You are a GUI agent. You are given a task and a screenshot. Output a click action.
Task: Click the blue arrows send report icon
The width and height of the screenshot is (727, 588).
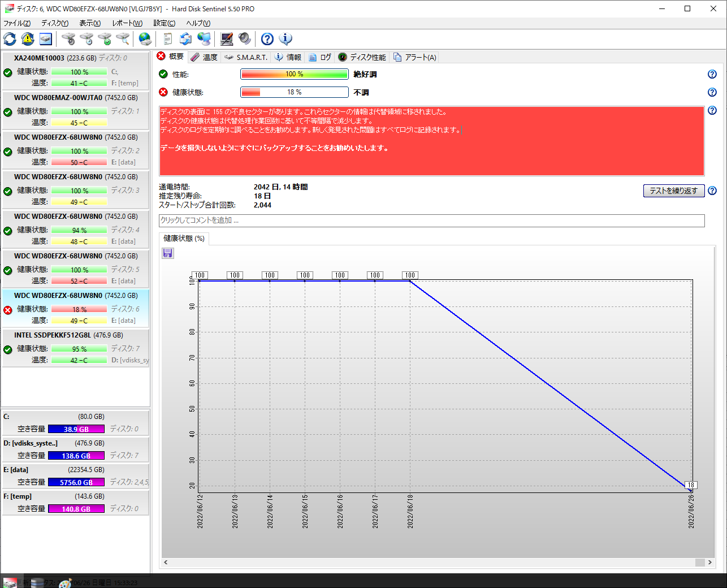[x=186, y=39]
